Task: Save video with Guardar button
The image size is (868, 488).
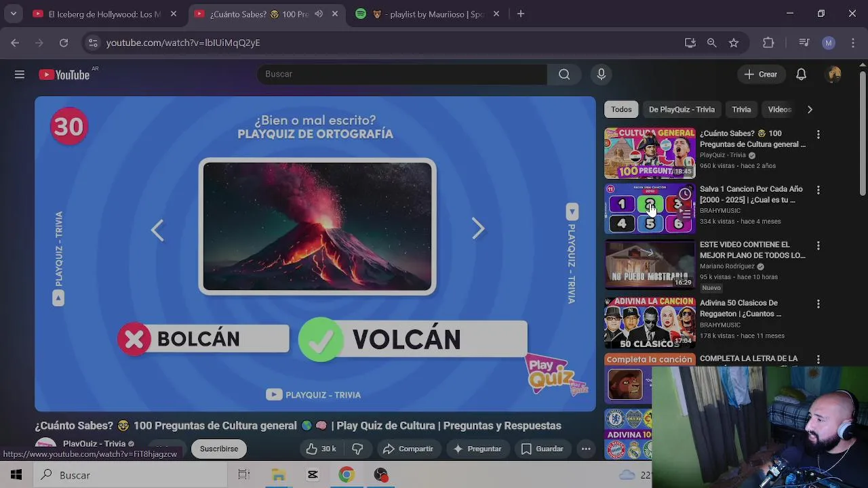Action: pyautogui.click(x=542, y=449)
